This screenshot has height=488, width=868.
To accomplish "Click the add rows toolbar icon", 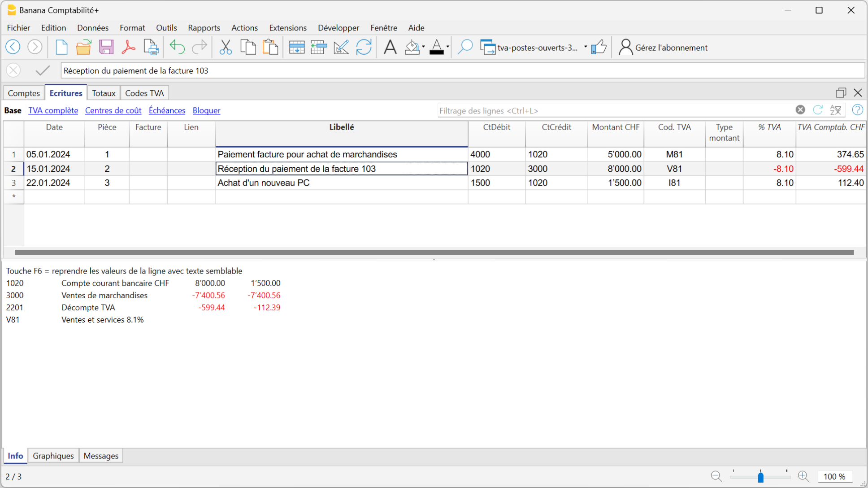I will [296, 47].
